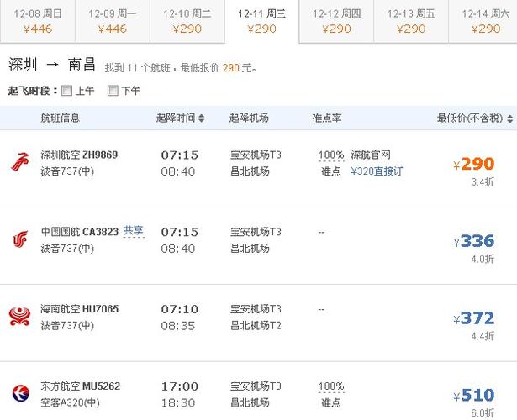Toggle sort arrows beside 最低价(不含税) header
This screenshot has width=517, height=420.
pos(509,118)
